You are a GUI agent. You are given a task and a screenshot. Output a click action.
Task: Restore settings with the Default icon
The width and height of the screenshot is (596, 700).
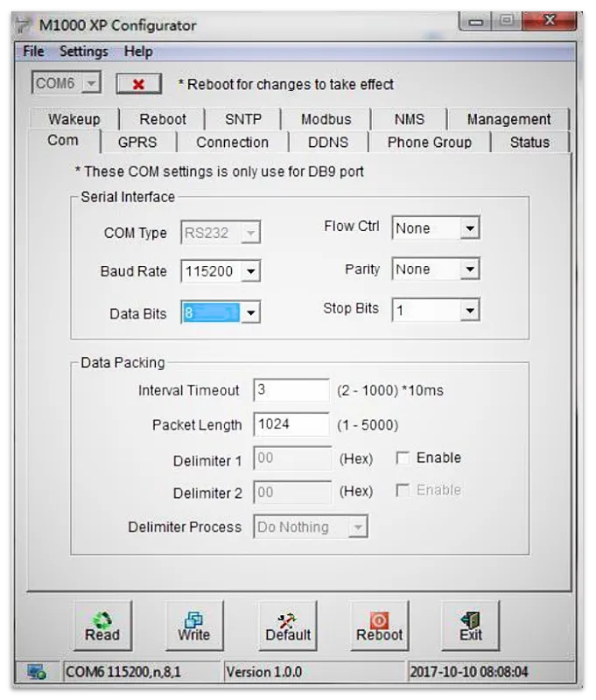tap(288, 619)
